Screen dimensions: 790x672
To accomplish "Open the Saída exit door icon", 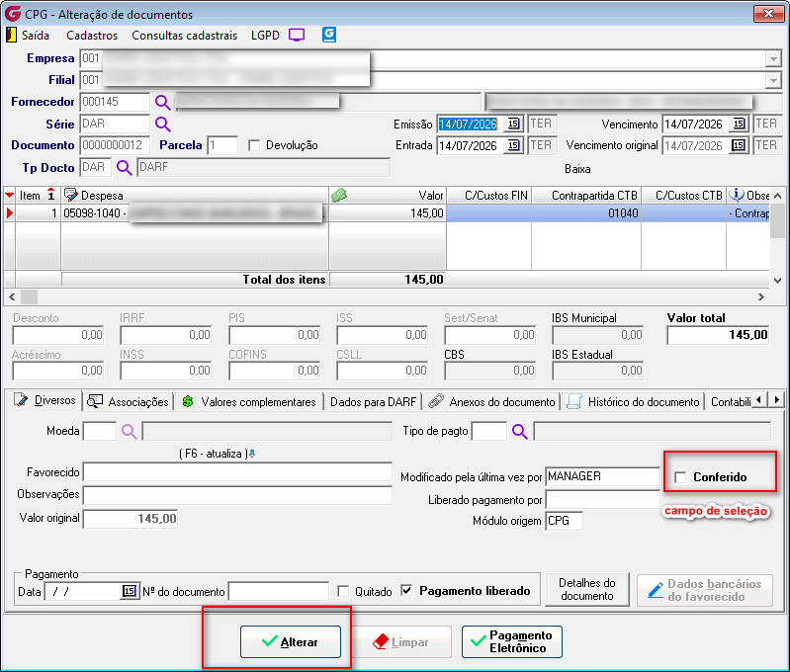I will click(x=11, y=35).
